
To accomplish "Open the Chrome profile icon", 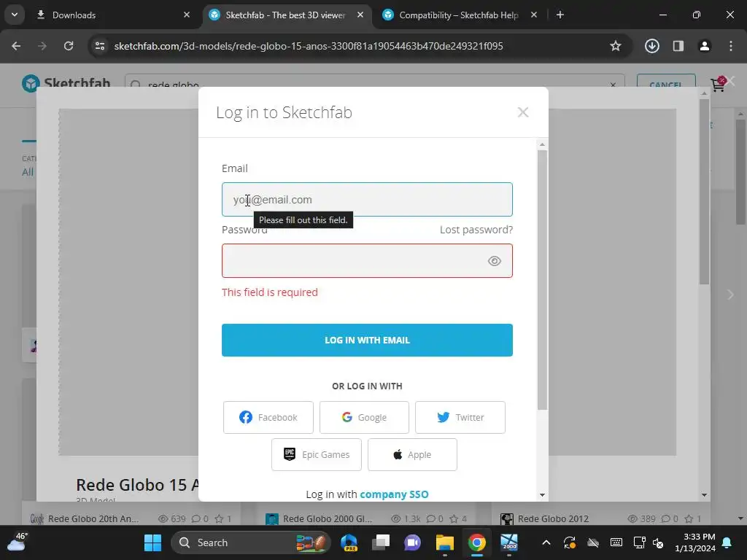I will coord(704,46).
